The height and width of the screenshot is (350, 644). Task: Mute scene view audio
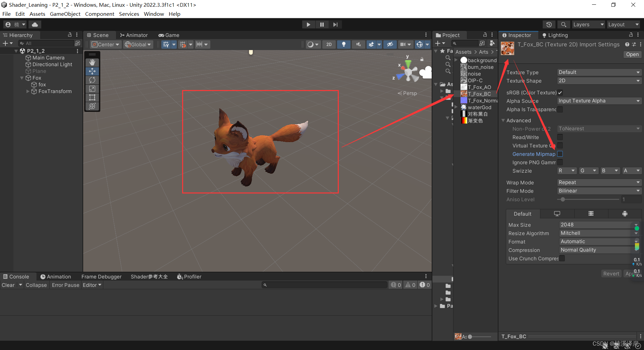tap(358, 44)
